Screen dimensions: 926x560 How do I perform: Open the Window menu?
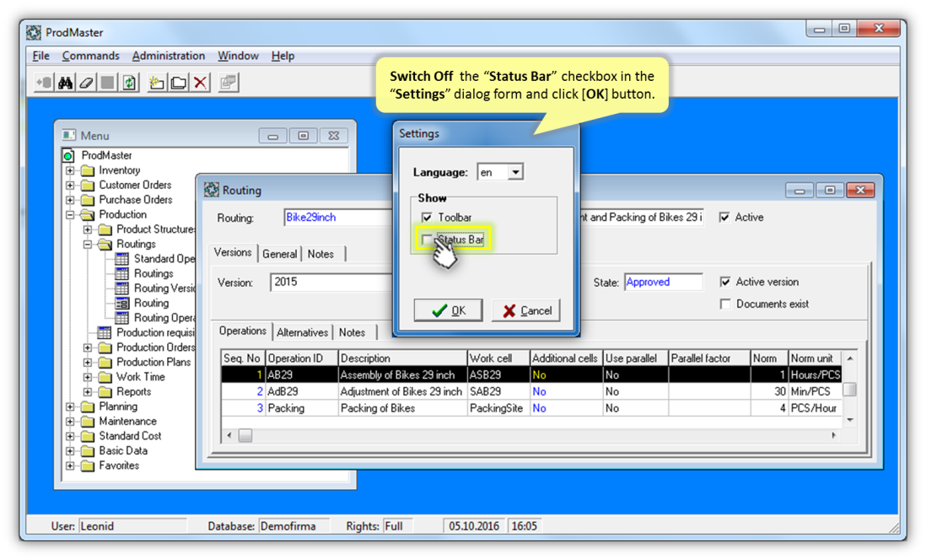click(238, 56)
